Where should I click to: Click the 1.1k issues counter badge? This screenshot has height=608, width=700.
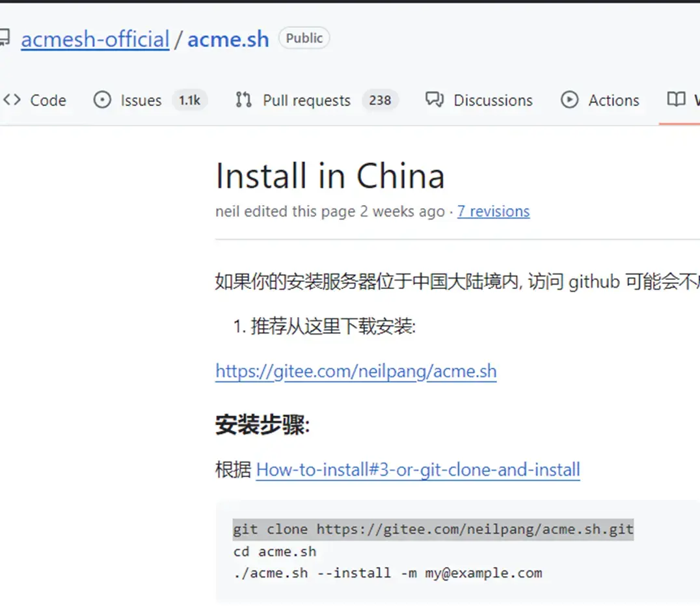(189, 100)
